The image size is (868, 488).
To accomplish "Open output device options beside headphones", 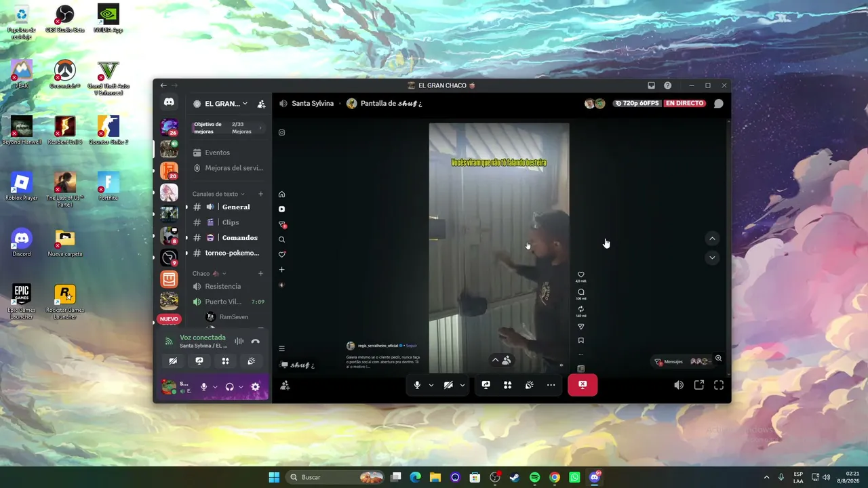I will coord(241,387).
